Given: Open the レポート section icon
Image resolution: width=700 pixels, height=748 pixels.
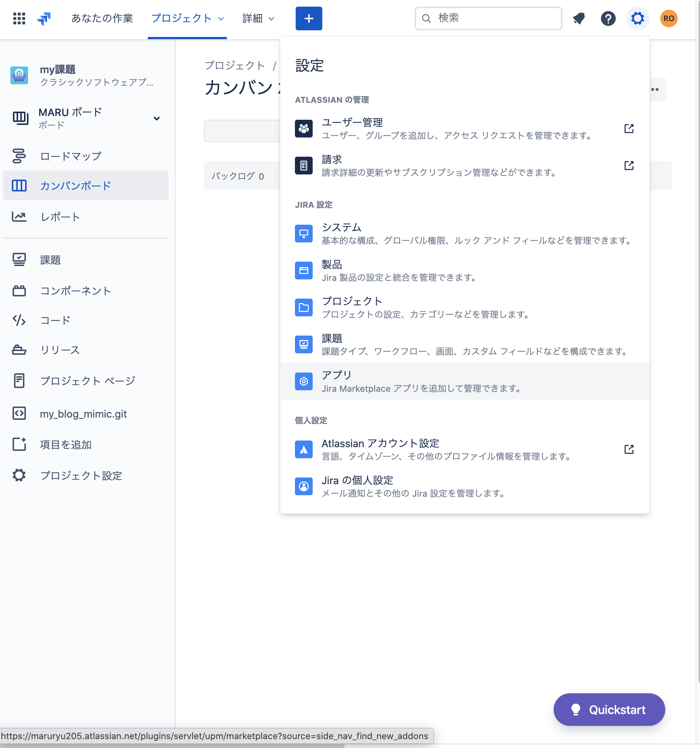Looking at the screenshot, I should point(19,217).
